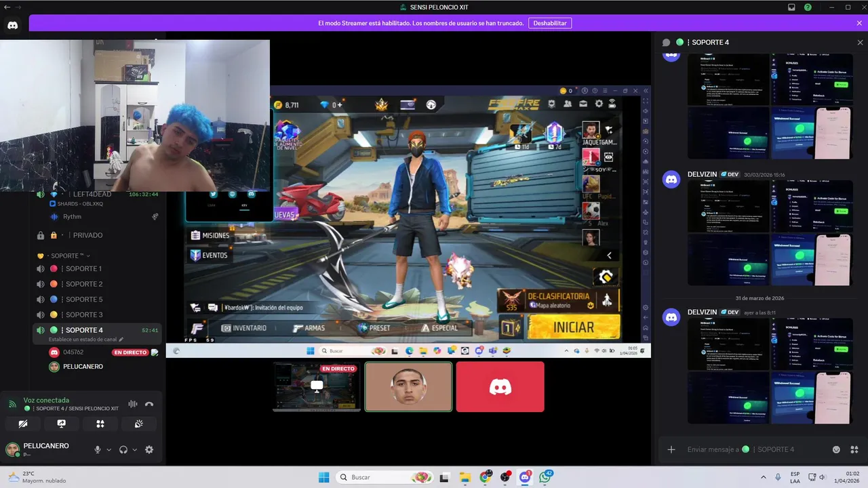Viewport: 868px width, 488px height.
Task: Open Windows Start menu on taskbar
Action: pyautogui.click(x=324, y=477)
